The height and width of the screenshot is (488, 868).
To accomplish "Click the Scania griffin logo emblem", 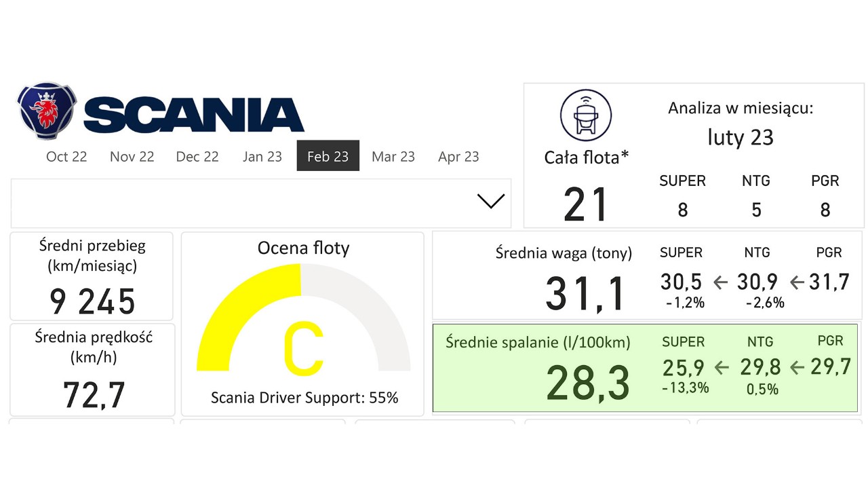I will (47, 111).
